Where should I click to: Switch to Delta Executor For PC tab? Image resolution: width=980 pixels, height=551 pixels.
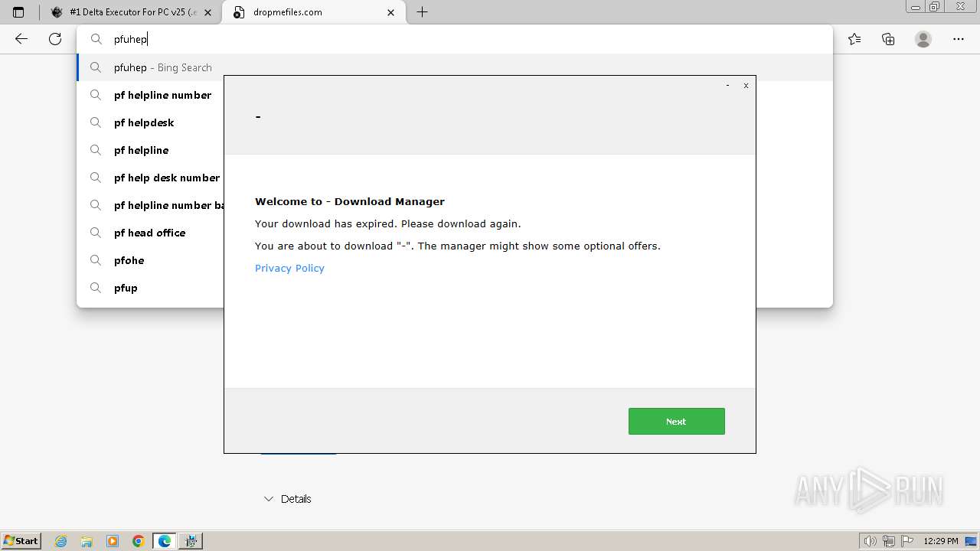(130, 12)
